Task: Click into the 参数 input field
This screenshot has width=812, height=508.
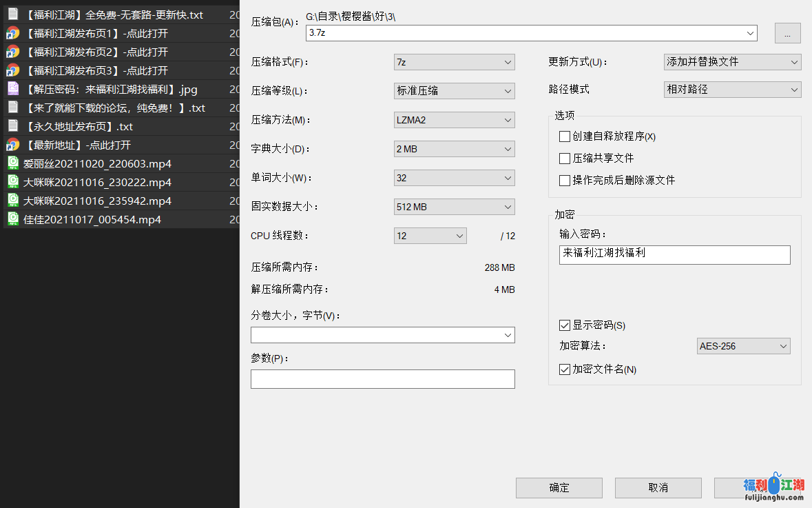Action: [382, 379]
